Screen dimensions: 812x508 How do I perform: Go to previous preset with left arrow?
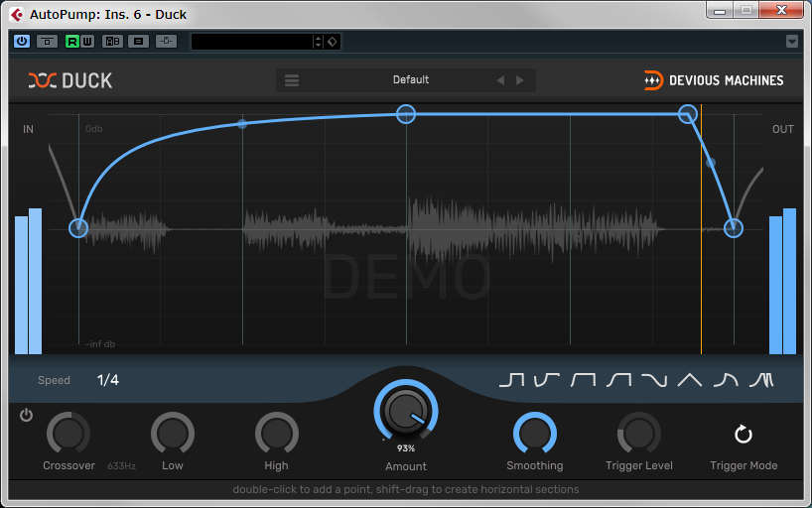[x=500, y=80]
